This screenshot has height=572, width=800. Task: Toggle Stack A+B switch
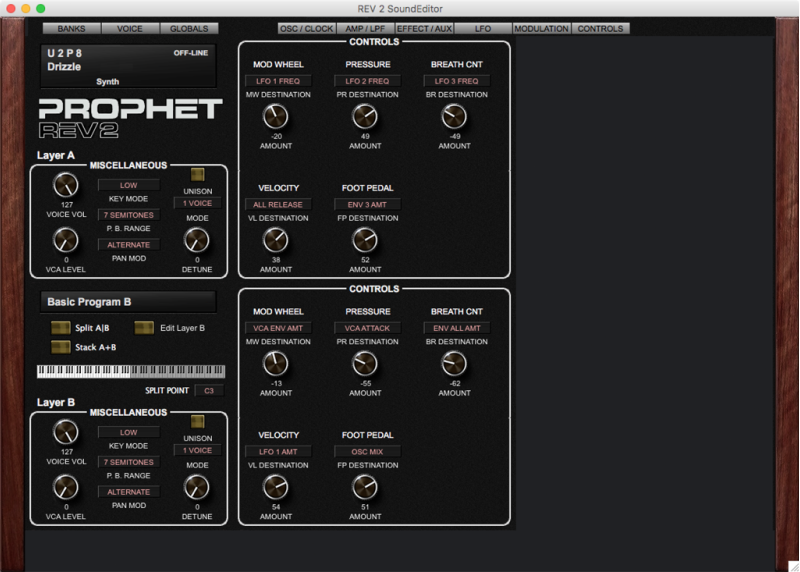pyautogui.click(x=61, y=347)
